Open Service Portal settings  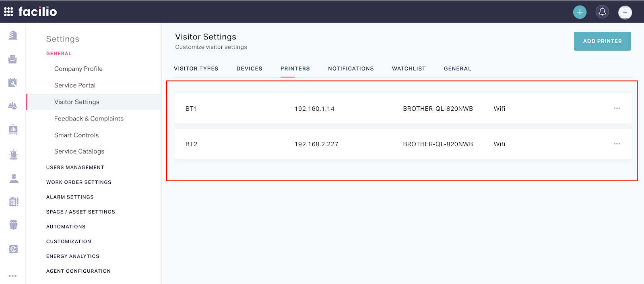tap(75, 85)
